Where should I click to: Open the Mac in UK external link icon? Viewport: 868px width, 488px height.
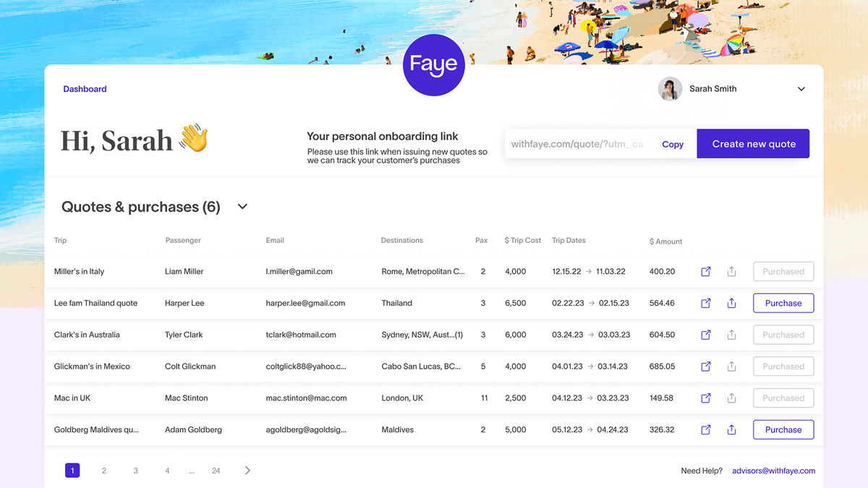706,398
